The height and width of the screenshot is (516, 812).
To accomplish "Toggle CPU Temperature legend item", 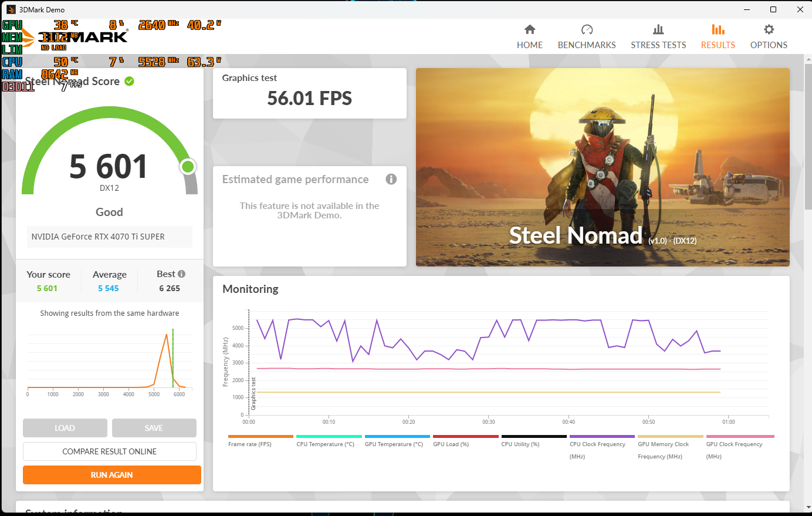I will coord(329,441).
